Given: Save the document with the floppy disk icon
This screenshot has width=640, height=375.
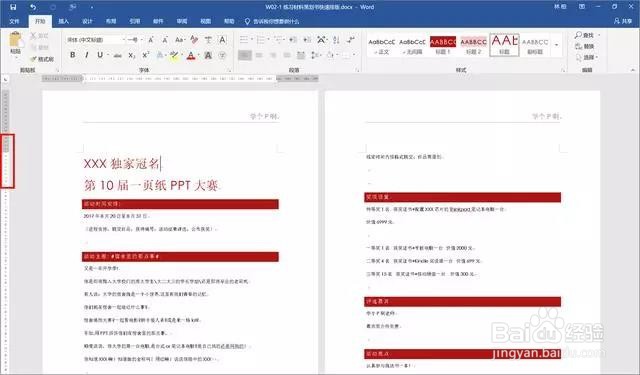Looking at the screenshot, I should [x=13, y=7].
